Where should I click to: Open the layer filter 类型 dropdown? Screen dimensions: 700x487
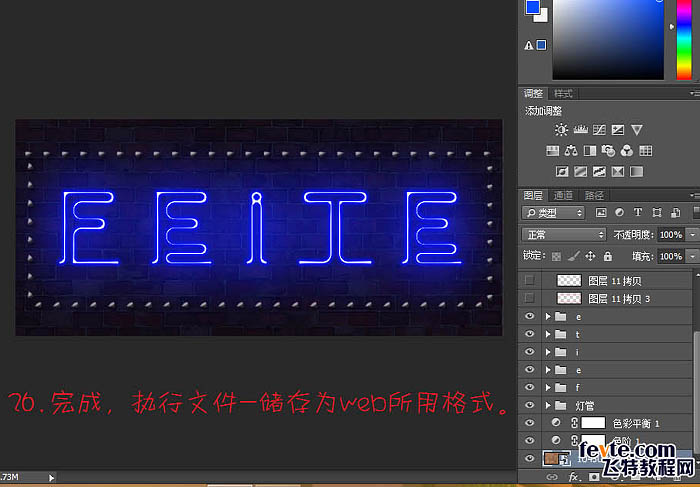[x=554, y=213]
